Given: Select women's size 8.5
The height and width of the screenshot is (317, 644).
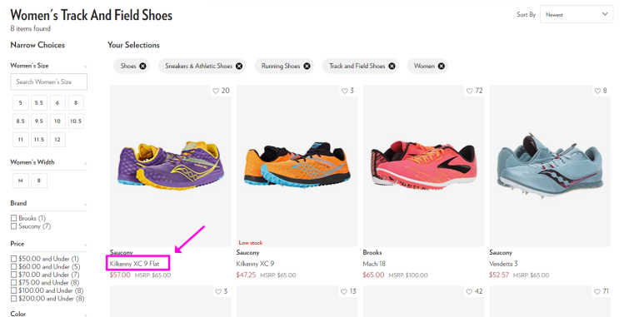Looking at the screenshot, I should click(21, 121).
